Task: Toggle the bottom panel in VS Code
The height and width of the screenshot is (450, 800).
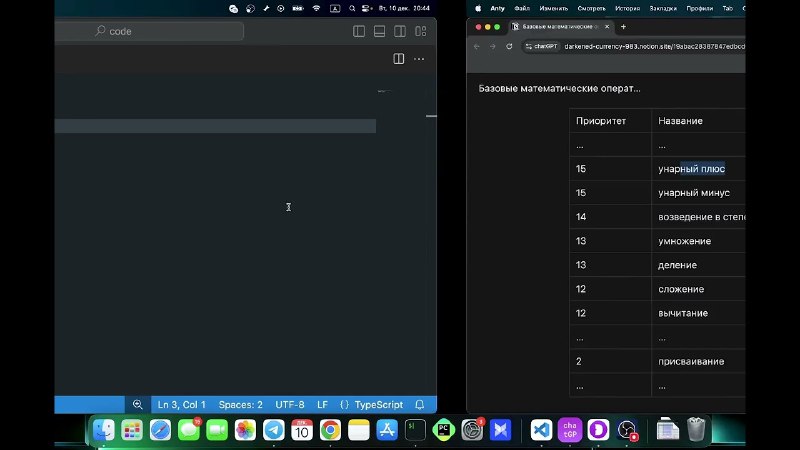Action: (380, 32)
